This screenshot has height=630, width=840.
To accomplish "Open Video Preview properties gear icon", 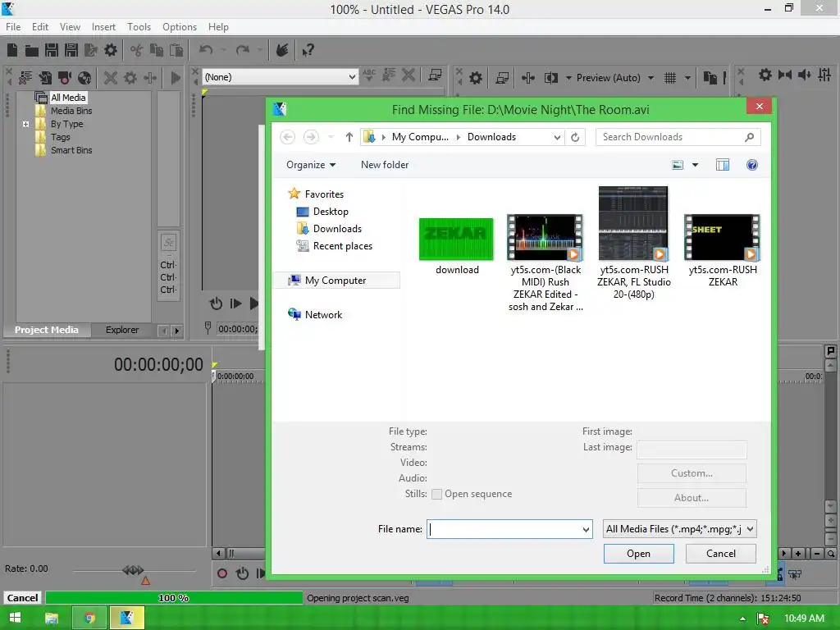I will 476,78.
